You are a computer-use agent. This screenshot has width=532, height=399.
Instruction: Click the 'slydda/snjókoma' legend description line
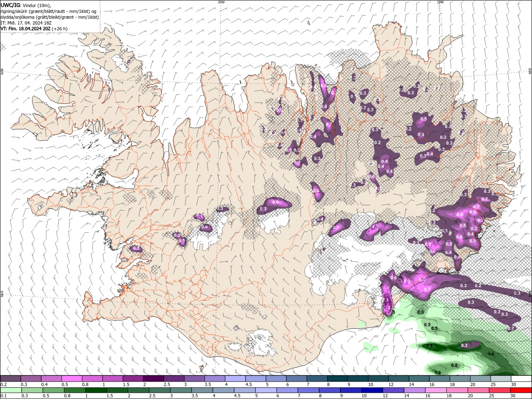(x=50, y=17)
